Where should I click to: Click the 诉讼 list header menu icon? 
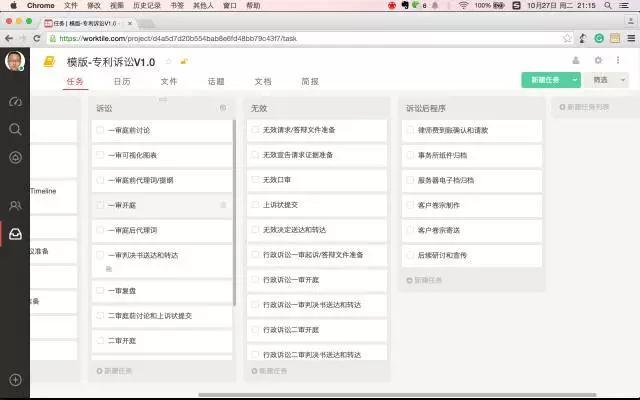223,108
